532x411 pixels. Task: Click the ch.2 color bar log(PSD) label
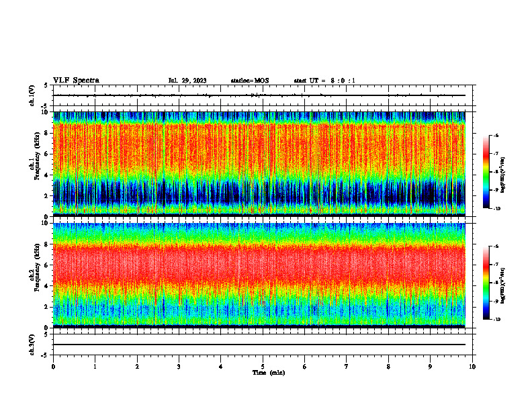503,286
